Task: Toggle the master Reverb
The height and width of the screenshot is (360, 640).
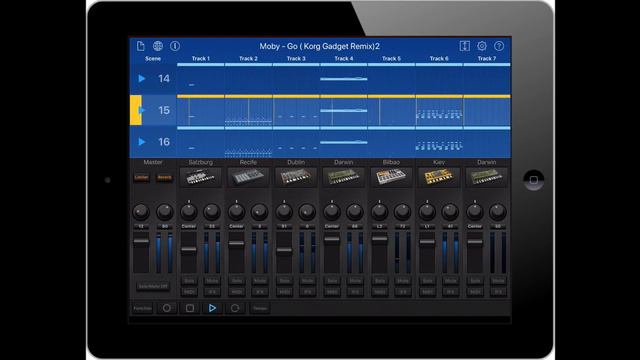Action: [164, 178]
